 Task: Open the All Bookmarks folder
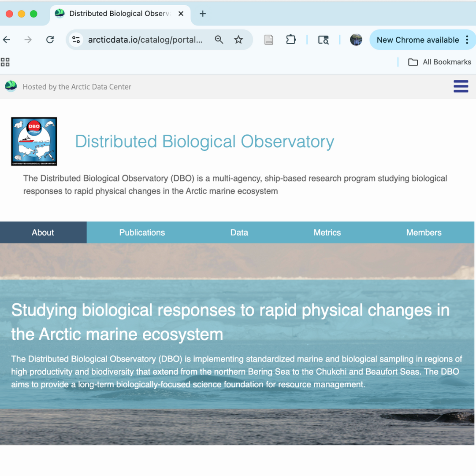click(439, 62)
